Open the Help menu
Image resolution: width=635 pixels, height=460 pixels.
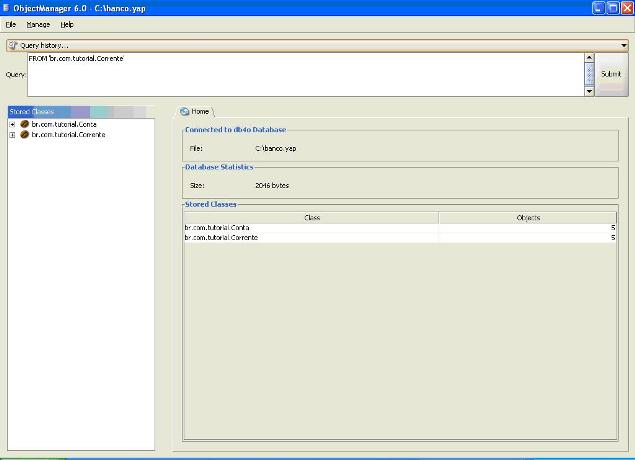click(67, 24)
